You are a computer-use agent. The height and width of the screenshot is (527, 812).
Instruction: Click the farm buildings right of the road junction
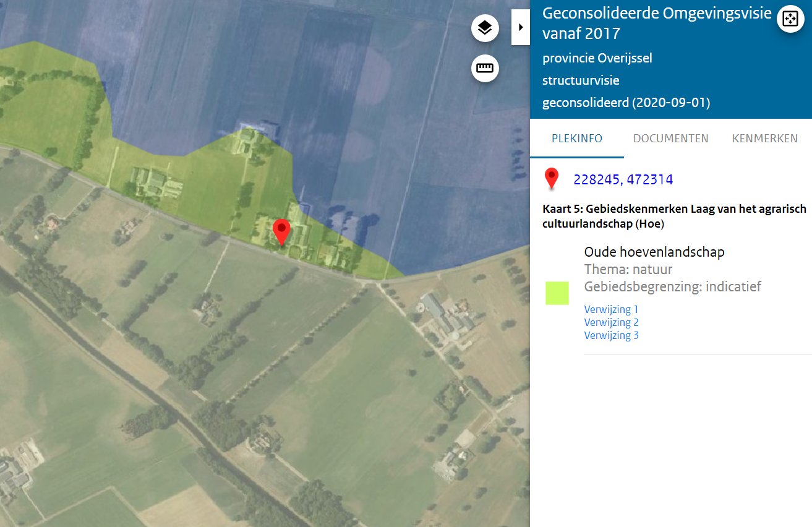tap(445, 317)
